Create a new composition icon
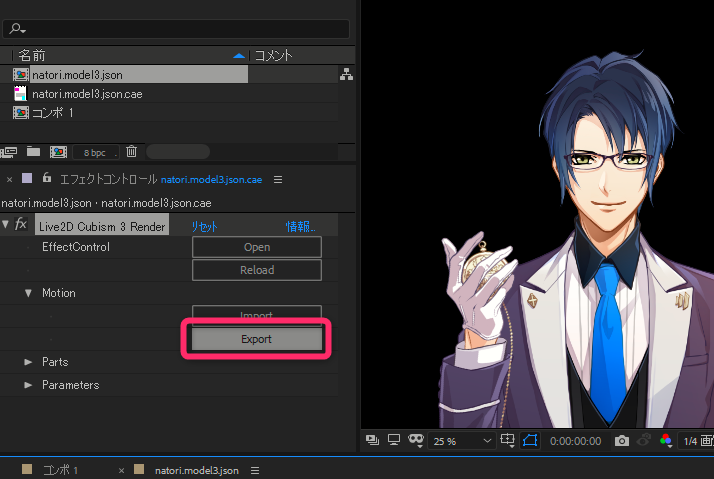The width and height of the screenshot is (714, 479). pyautogui.click(x=58, y=152)
